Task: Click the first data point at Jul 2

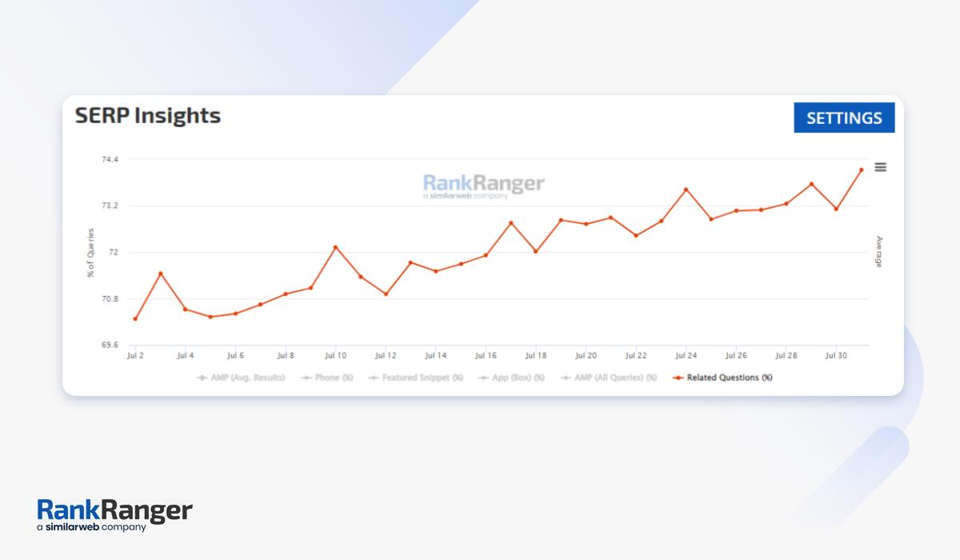Action: [135, 319]
